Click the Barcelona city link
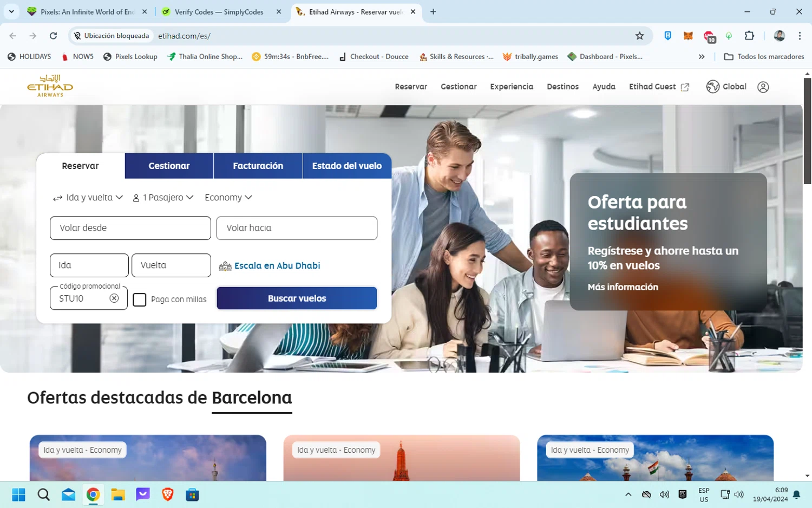The width and height of the screenshot is (812, 508). pyautogui.click(x=252, y=398)
